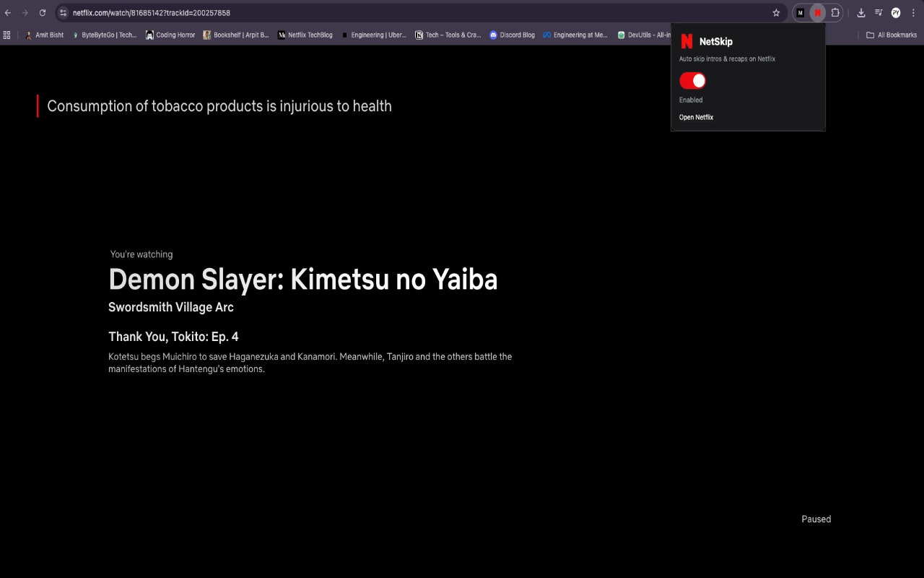This screenshot has height=578, width=924.
Task: Open the Tech Tools & Cra bookmark
Action: pyautogui.click(x=448, y=35)
